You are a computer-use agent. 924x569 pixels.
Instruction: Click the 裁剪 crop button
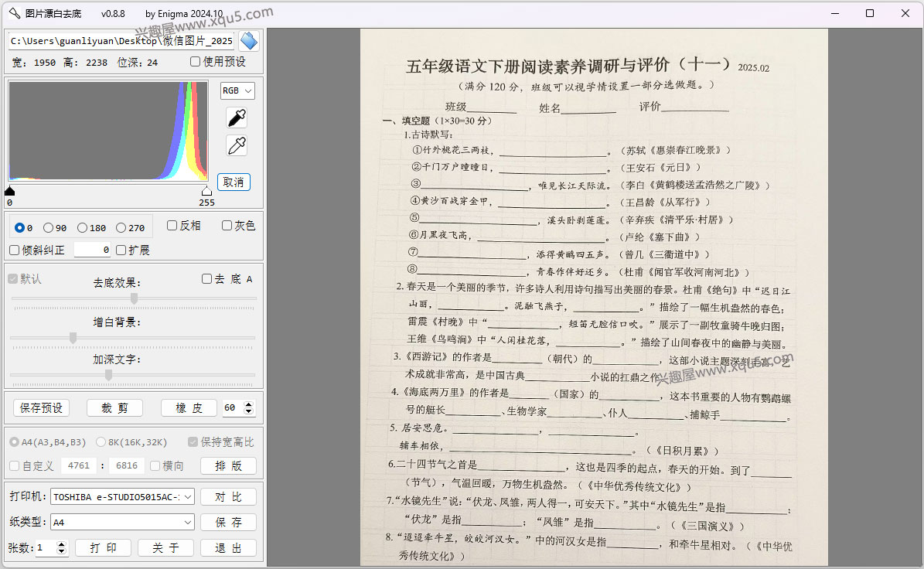tap(115, 408)
